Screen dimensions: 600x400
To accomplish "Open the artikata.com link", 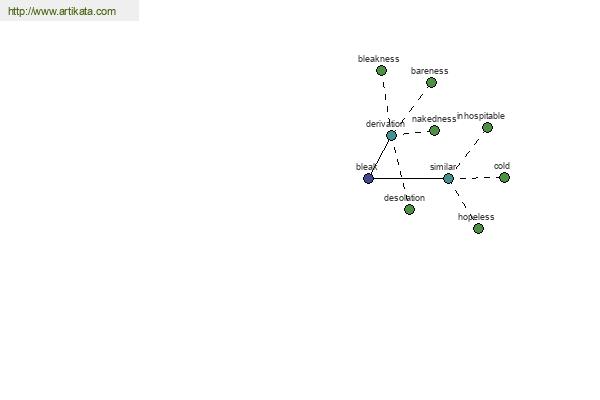I will (x=62, y=11).
